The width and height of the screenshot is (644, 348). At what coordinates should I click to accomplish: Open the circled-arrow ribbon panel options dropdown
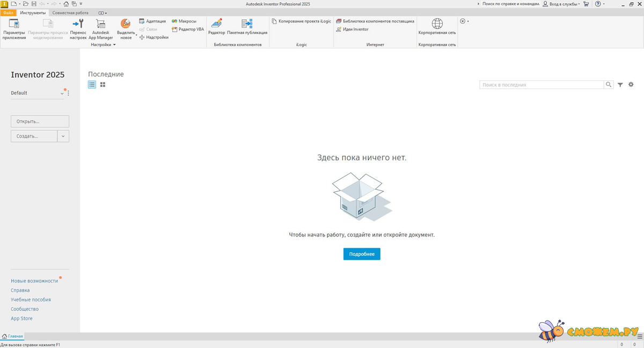464,21
